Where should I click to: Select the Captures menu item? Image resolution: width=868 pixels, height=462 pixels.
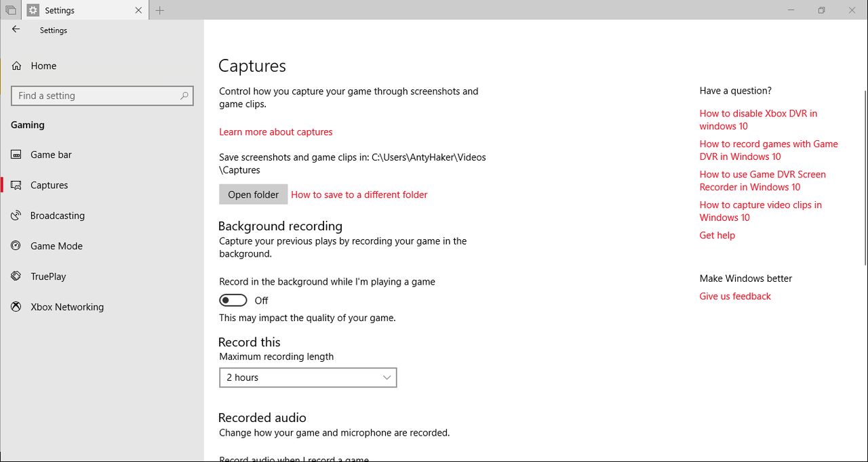49,185
